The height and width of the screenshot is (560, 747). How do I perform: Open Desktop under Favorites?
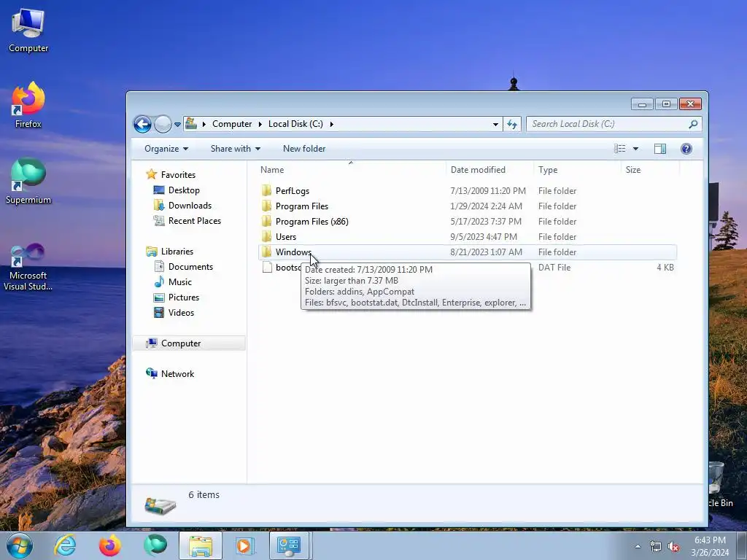pyautogui.click(x=184, y=190)
